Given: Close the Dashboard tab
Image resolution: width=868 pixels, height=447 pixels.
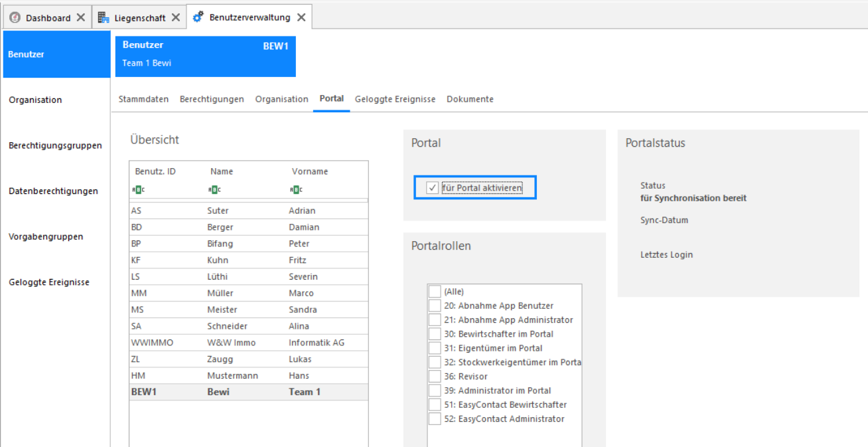Looking at the screenshot, I should pyautogui.click(x=81, y=18).
